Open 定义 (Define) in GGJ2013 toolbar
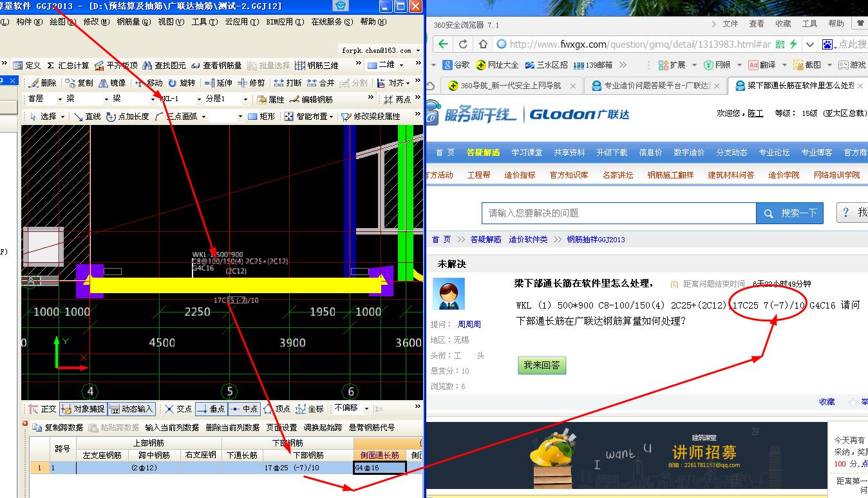The width and height of the screenshot is (868, 498). click(27, 65)
